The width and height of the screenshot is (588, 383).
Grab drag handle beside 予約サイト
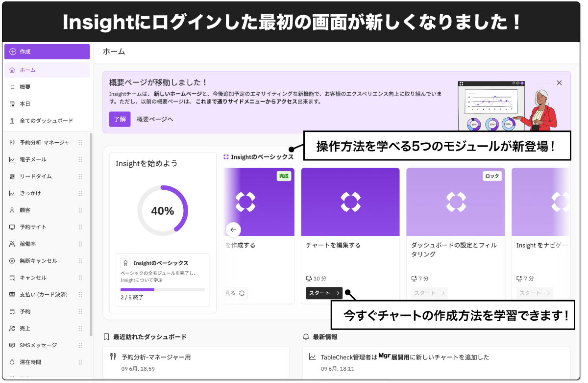click(x=80, y=227)
